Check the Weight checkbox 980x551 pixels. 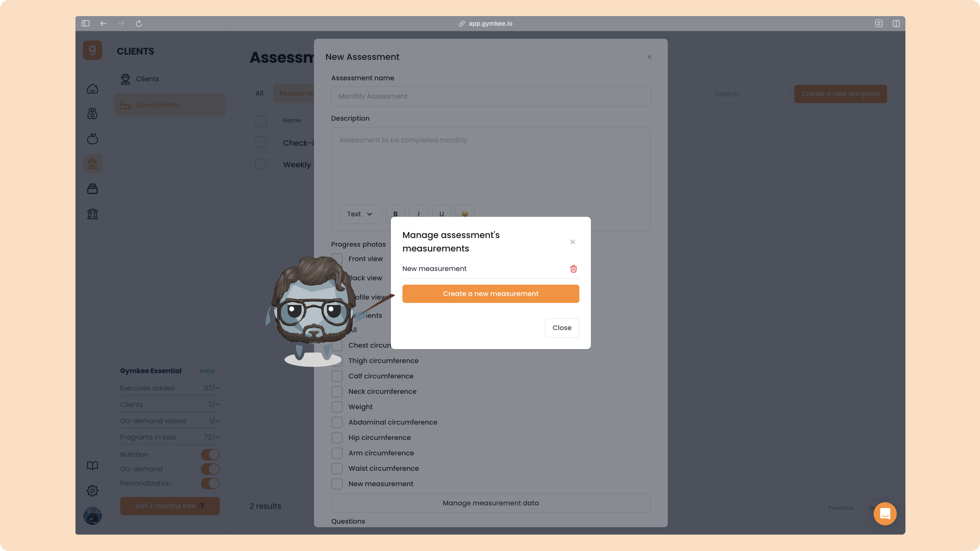[x=337, y=407]
